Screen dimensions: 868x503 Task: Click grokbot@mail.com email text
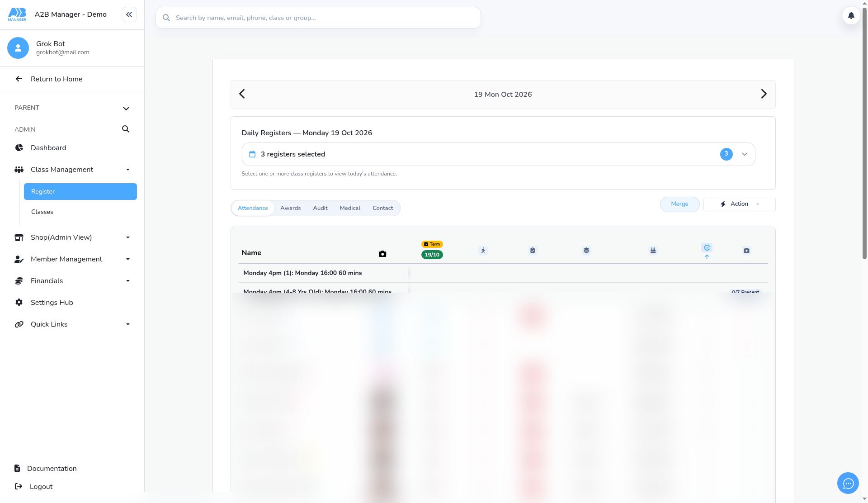pyautogui.click(x=63, y=52)
